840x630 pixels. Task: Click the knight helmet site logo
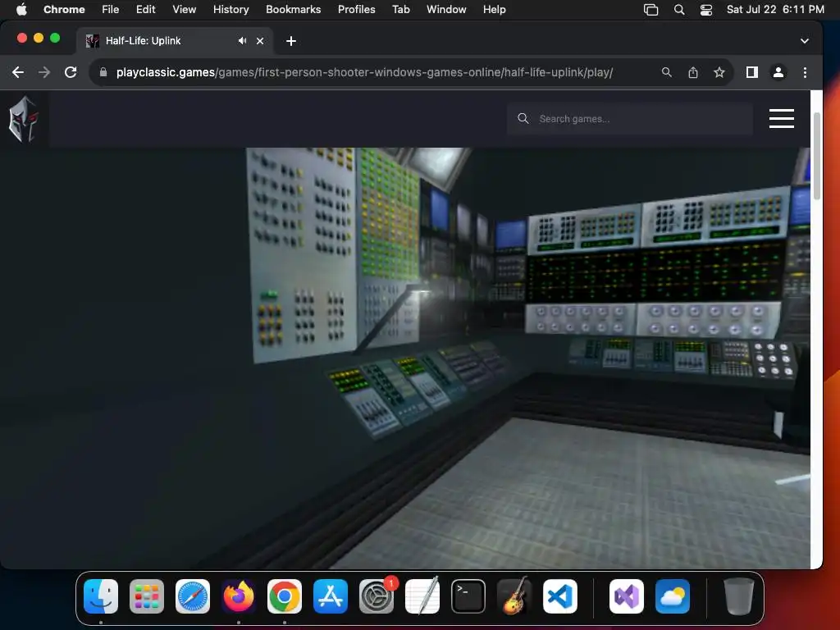(24, 119)
